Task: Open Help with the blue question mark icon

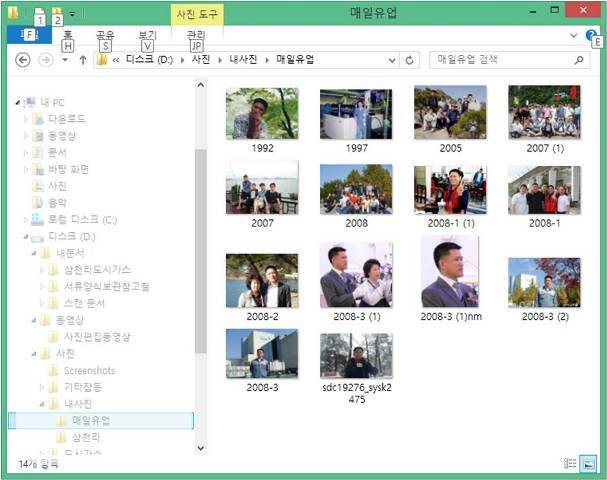Action: click(591, 35)
